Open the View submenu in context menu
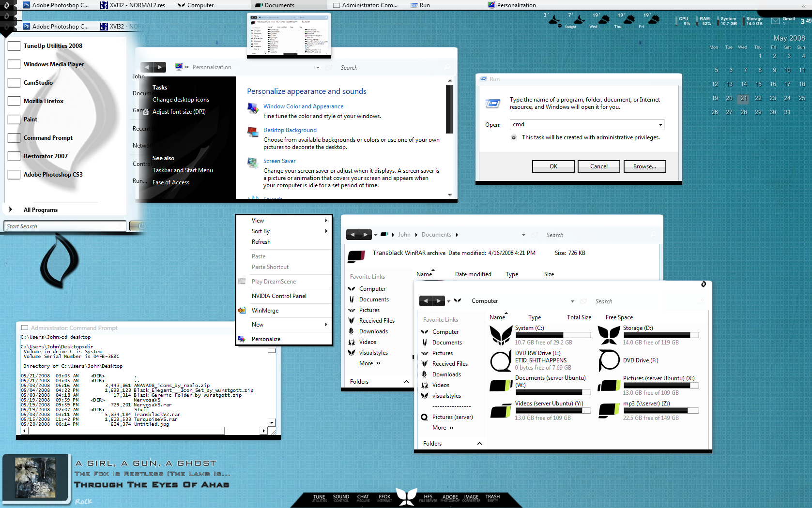812x508 pixels. (284, 221)
